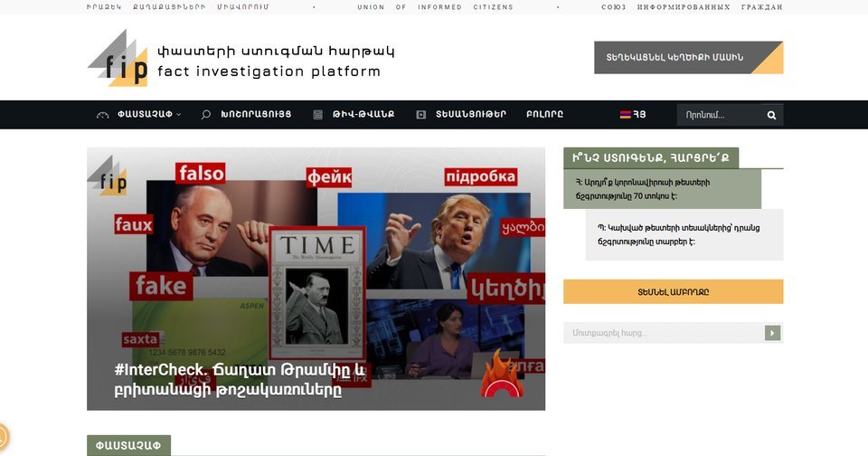The width and height of the screenshot is (868, 456).
Task: Open the ԹԻՎ-ԹՎԱՆՔ menu item
Action: click(363, 115)
